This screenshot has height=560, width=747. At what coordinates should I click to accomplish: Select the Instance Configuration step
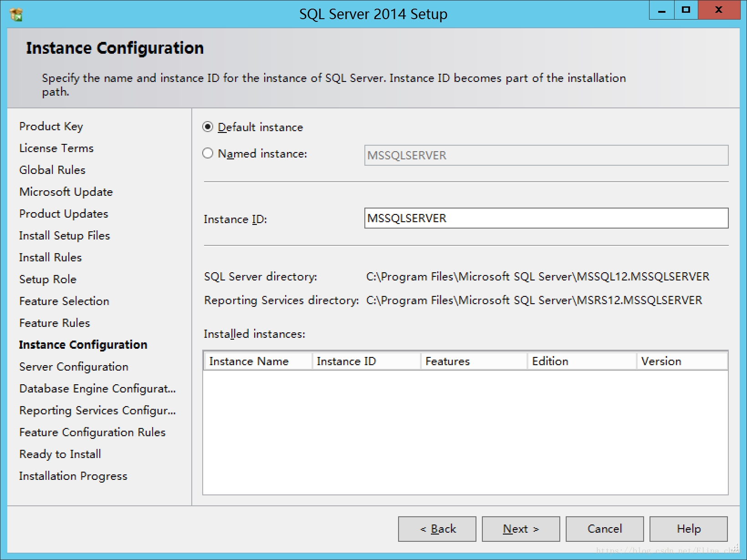[x=83, y=345]
